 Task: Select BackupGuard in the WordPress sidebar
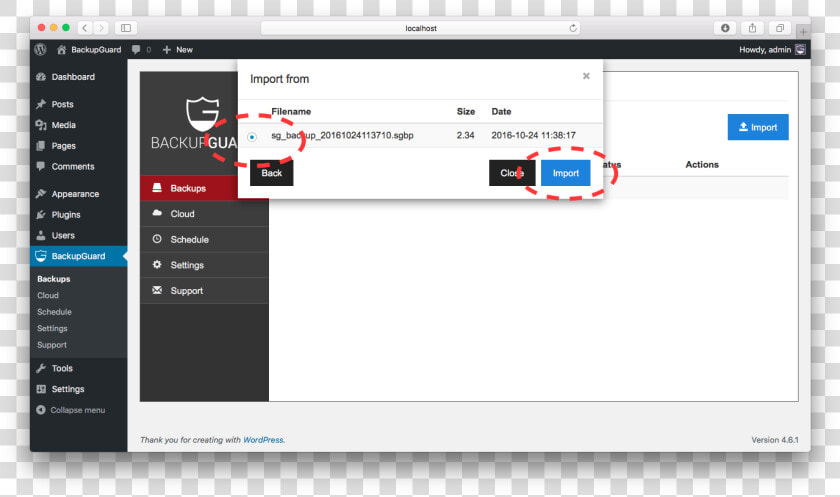coord(79,256)
